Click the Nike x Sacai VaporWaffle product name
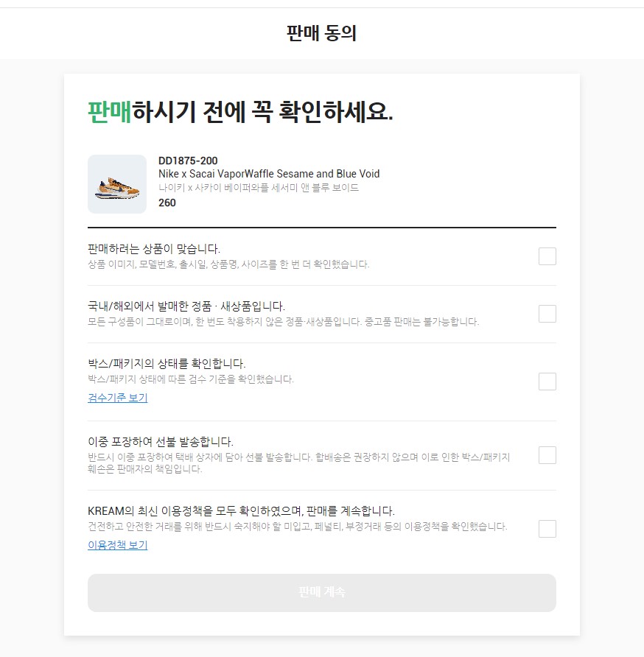 [x=268, y=174]
